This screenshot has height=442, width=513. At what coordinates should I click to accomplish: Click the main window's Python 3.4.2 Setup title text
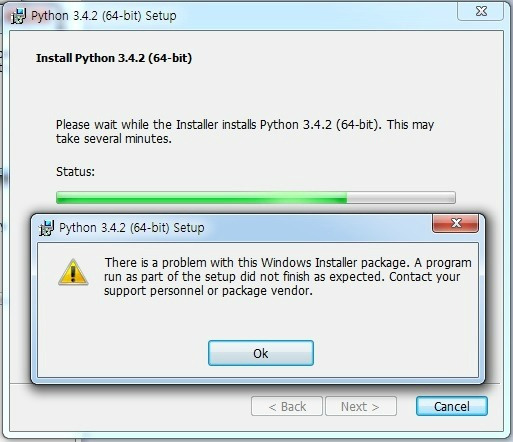(x=104, y=16)
